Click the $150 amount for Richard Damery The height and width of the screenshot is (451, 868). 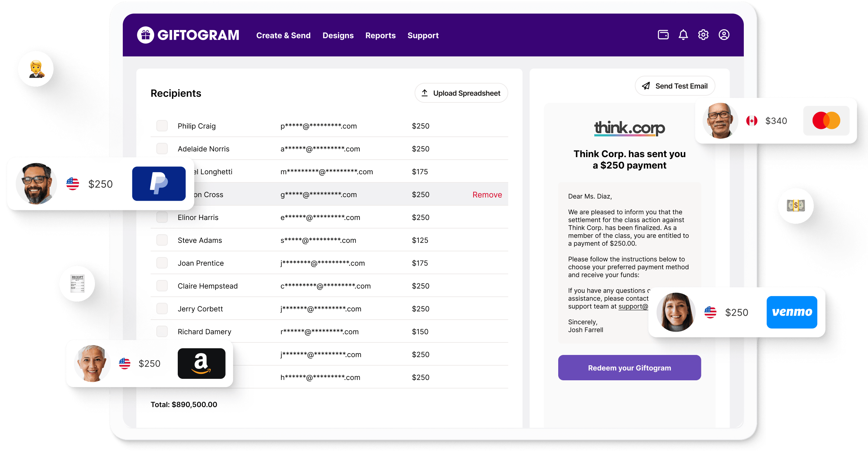pyautogui.click(x=420, y=332)
